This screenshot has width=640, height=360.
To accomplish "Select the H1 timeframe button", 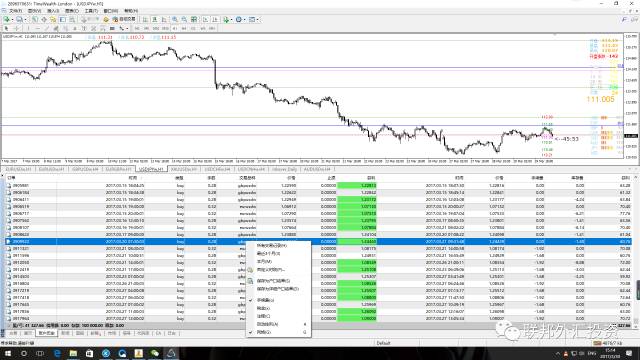I will pos(175,28).
